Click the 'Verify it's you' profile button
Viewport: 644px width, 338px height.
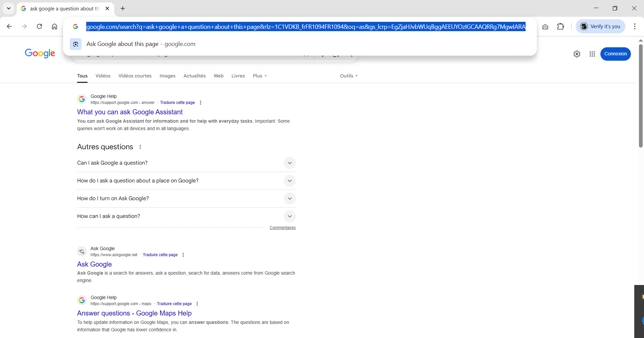(600, 26)
